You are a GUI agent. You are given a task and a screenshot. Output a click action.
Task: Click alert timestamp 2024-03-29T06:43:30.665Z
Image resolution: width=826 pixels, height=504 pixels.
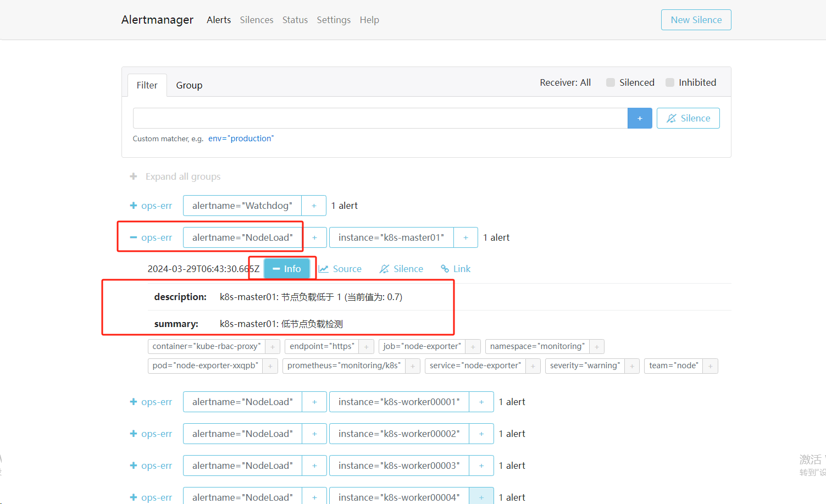[203, 269]
